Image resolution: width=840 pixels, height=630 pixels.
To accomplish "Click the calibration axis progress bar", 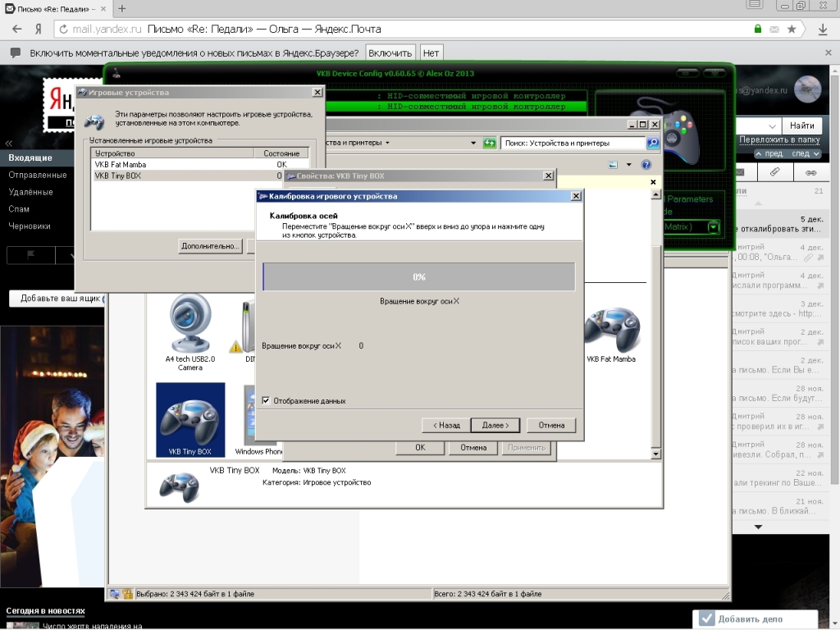I will pos(418,277).
